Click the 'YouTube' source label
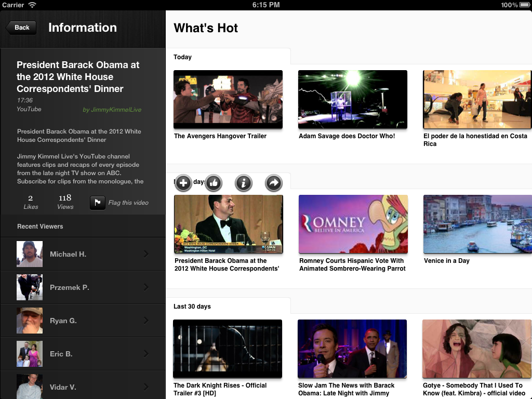This screenshot has height=399, width=532. pos(29,109)
